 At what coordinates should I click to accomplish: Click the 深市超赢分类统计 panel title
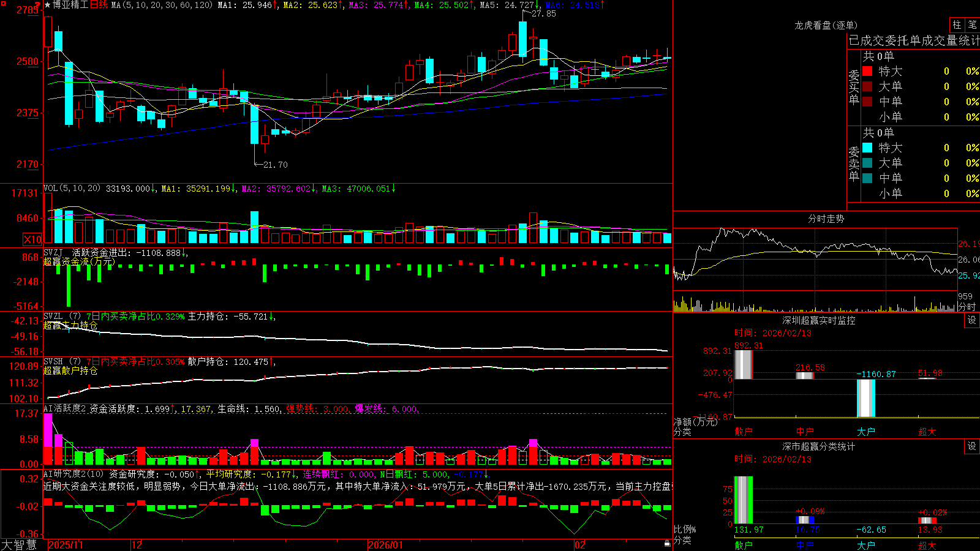(818, 446)
